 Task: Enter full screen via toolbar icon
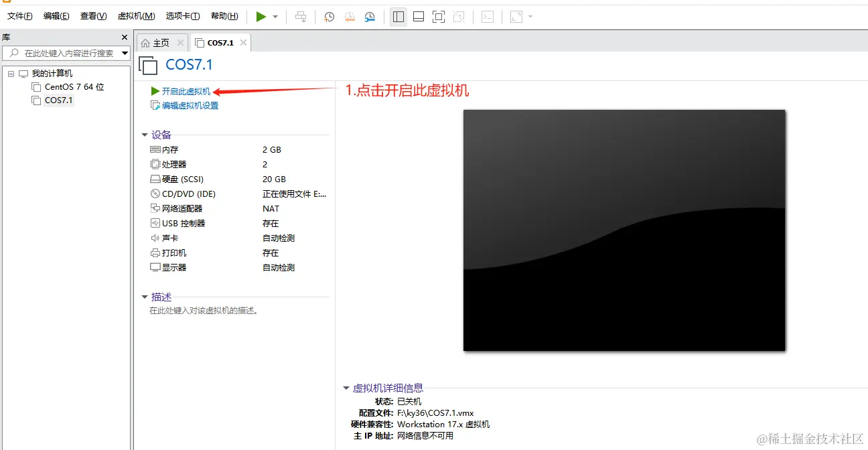pyautogui.click(x=439, y=16)
